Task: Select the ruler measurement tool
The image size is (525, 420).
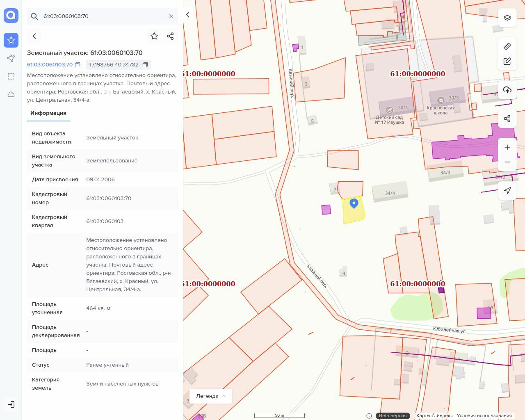Action: coord(507,46)
